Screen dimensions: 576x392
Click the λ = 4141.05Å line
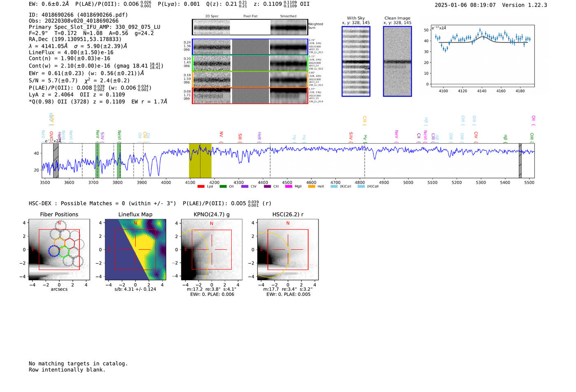pos(78,46)
